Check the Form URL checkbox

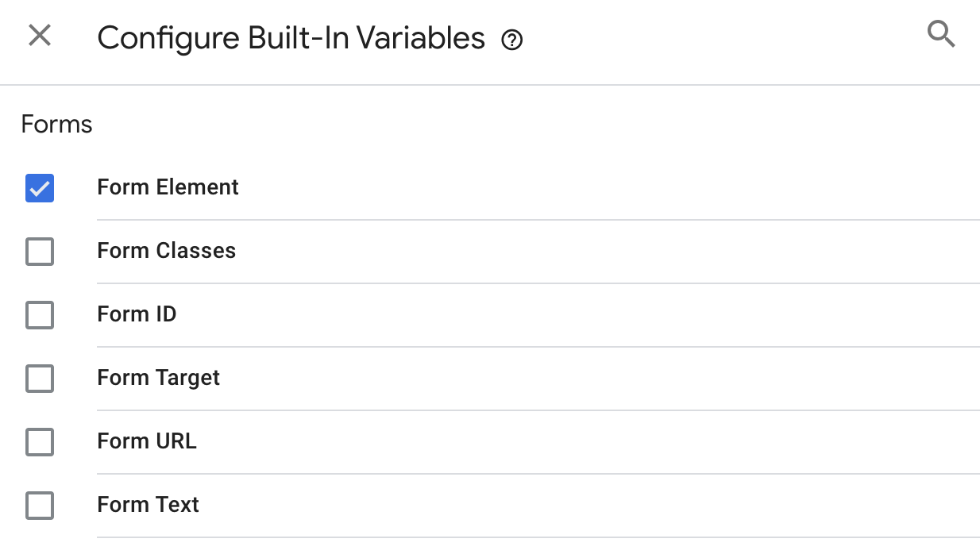coord(40,442)
